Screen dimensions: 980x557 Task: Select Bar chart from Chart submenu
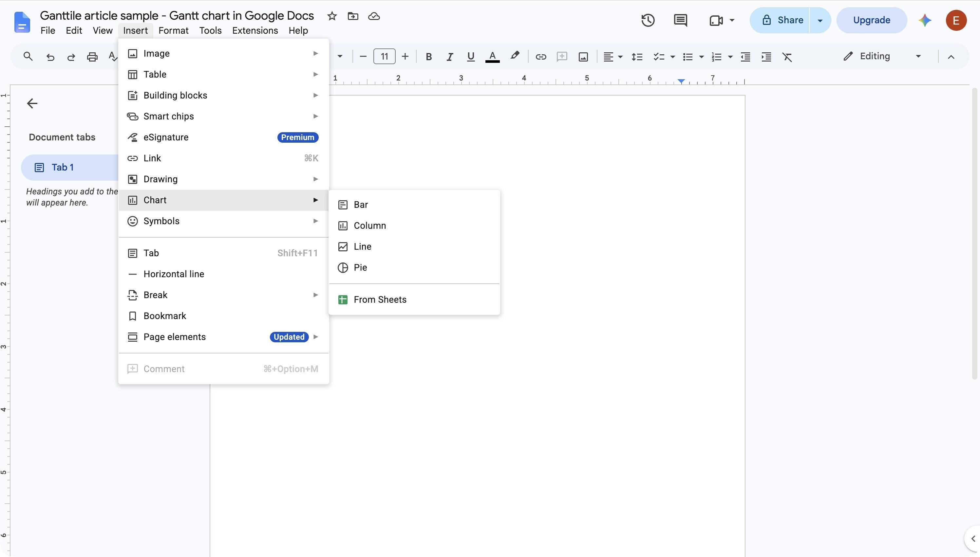coord(414,205)
